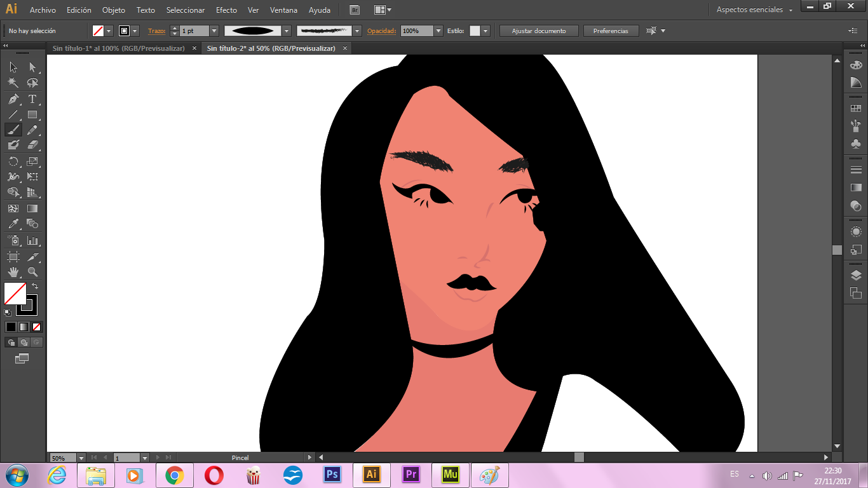Open the brush definition dropdown
Viewport: 868px width, 488px height.
(357, 30)
